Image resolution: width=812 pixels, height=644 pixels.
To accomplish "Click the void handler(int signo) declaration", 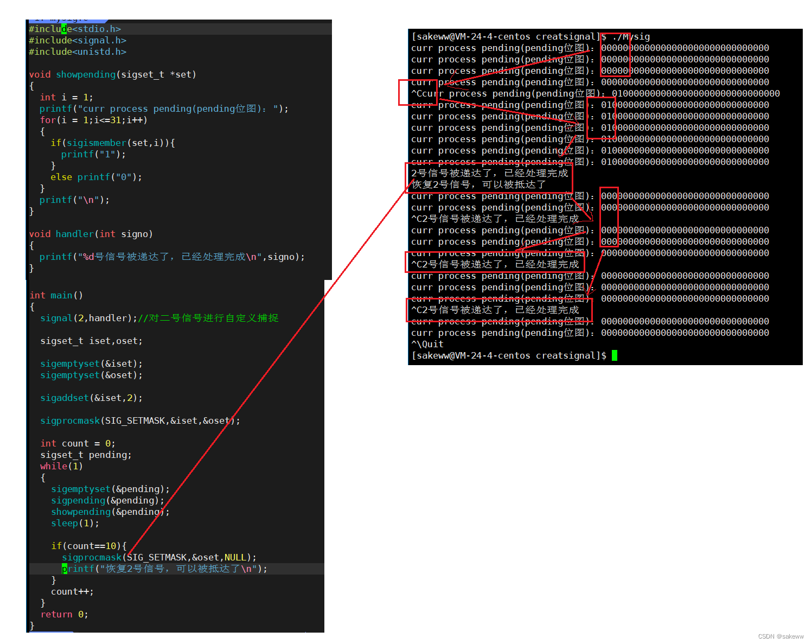I will click(91, 234).
